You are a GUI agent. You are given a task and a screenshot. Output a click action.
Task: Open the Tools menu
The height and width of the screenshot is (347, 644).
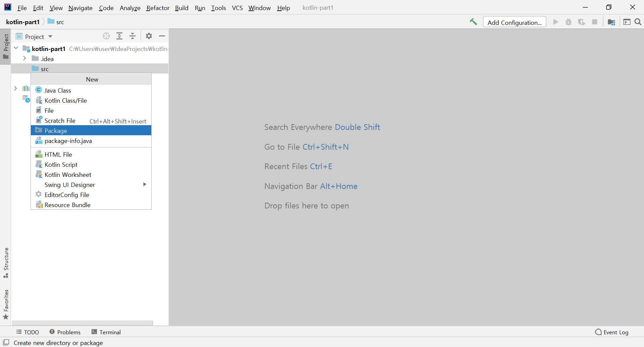219,8
